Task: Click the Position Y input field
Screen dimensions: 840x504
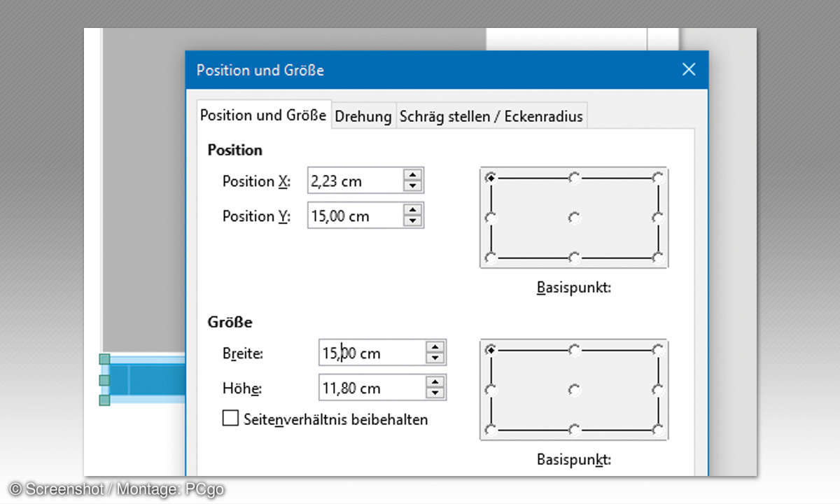Action: click(x=356, y=216)
